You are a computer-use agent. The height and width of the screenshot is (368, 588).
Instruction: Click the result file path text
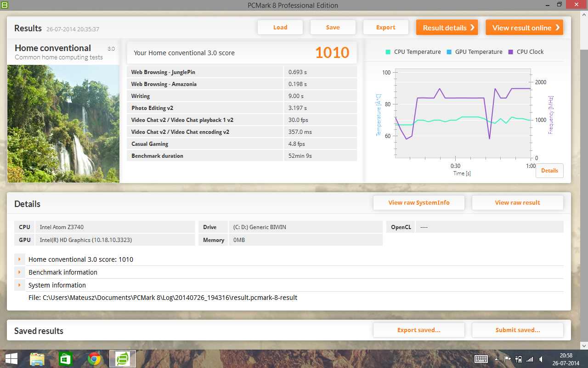point(163,298)
